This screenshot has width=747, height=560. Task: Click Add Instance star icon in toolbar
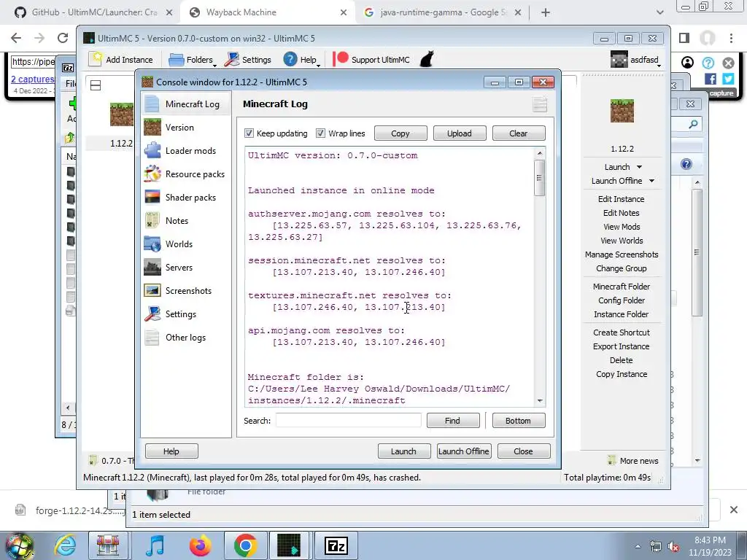pos(96,60)
